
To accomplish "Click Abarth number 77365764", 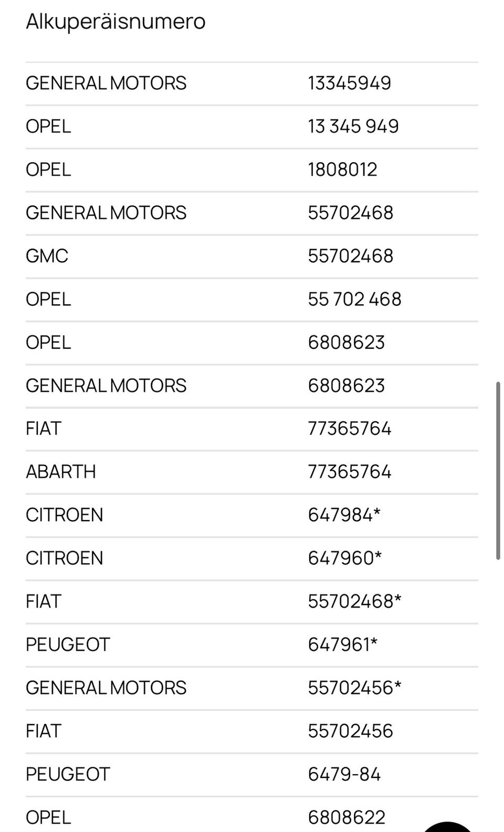I will pos(349,472).
